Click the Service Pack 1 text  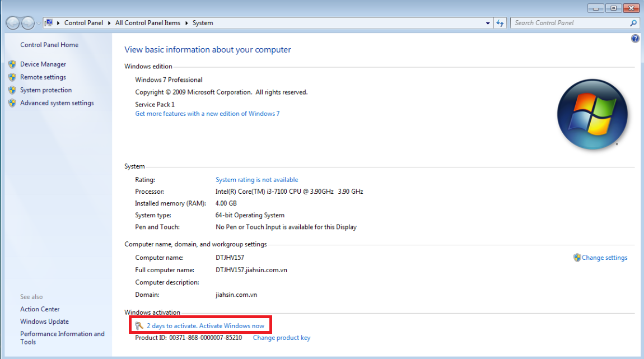[155, 104]
